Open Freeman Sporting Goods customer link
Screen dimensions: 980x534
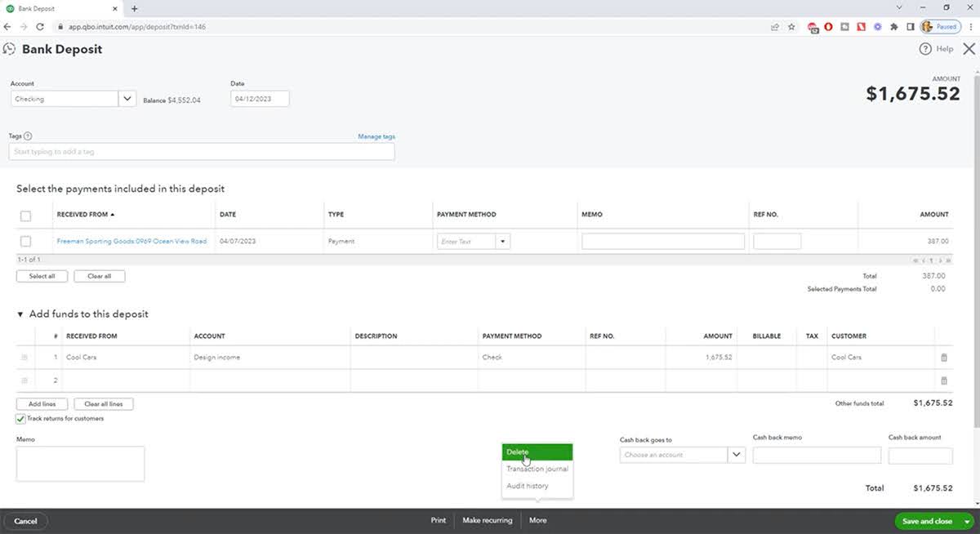[131, 242]
